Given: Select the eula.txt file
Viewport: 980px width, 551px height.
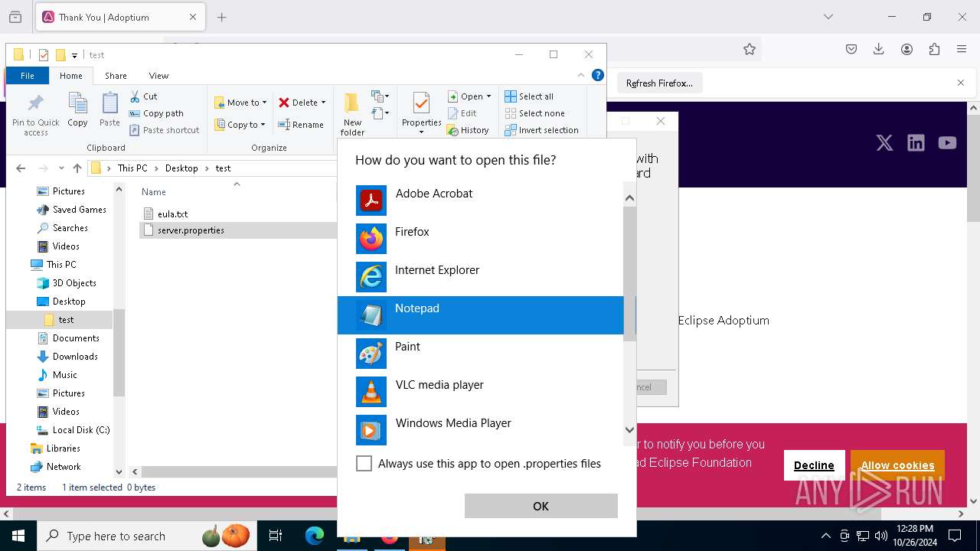Looking at the screenshot, I should click(172, 214).
